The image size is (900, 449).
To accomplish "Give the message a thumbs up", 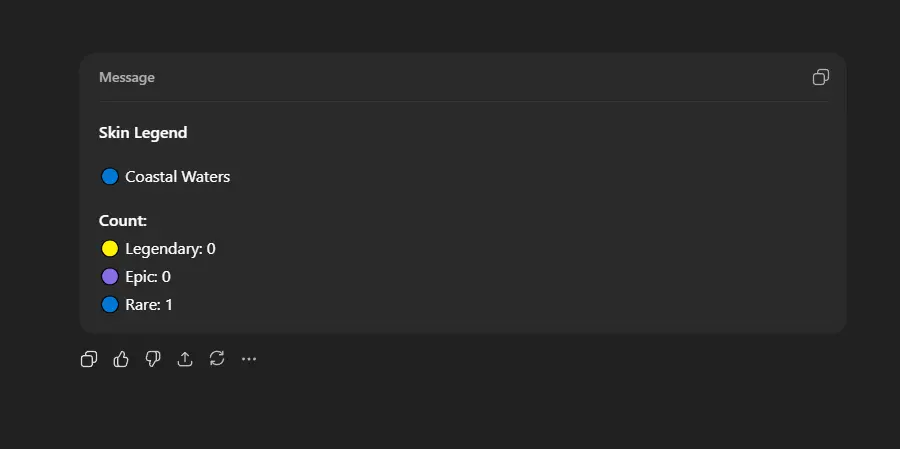I will click(x=121, y=359).
